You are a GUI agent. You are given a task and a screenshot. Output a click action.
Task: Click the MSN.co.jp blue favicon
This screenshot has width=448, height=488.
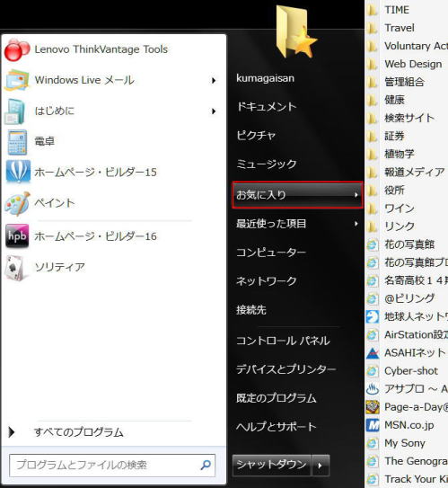coord(373,425)
